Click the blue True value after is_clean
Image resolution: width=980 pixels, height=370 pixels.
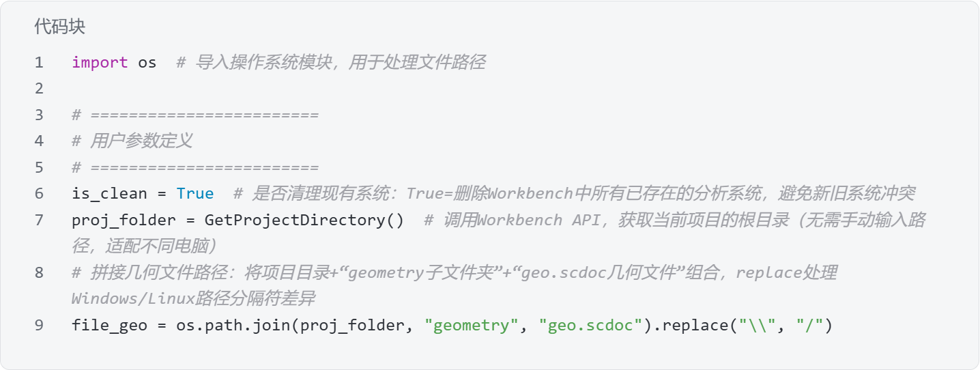tap(194, 194)
